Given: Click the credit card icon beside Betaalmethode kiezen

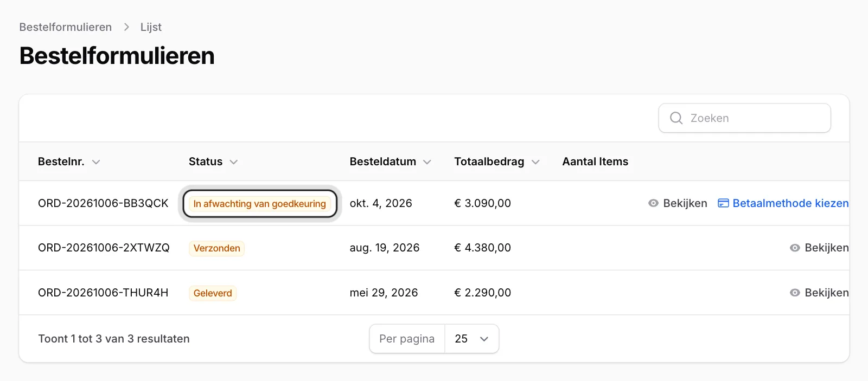Looking at the screenshot, I should click(723, 203).
